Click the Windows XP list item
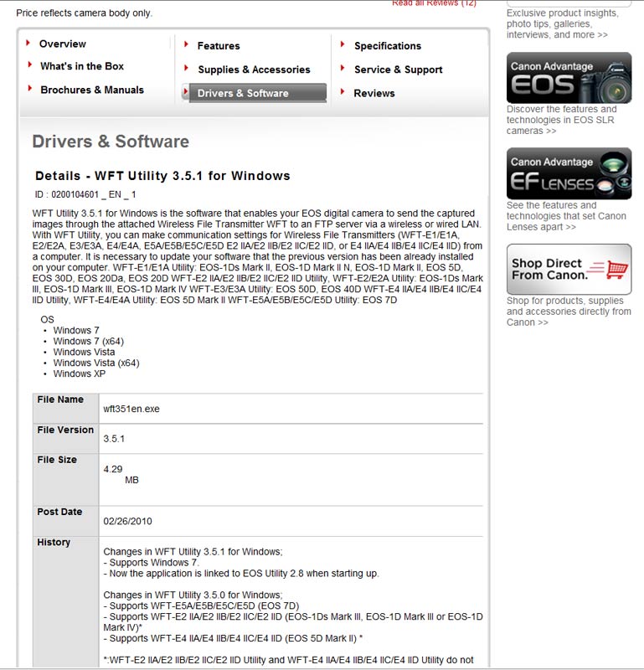644x670 pixels. click(79, 374)
